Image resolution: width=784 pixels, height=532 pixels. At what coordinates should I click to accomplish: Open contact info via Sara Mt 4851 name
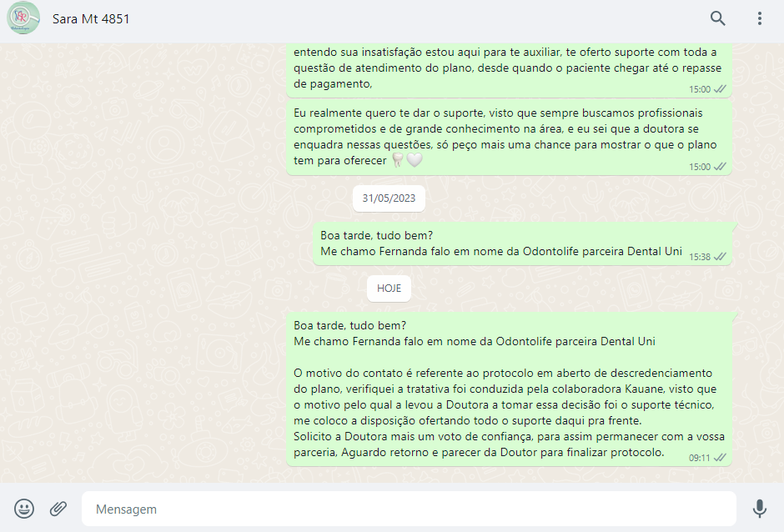pos(91,19)
